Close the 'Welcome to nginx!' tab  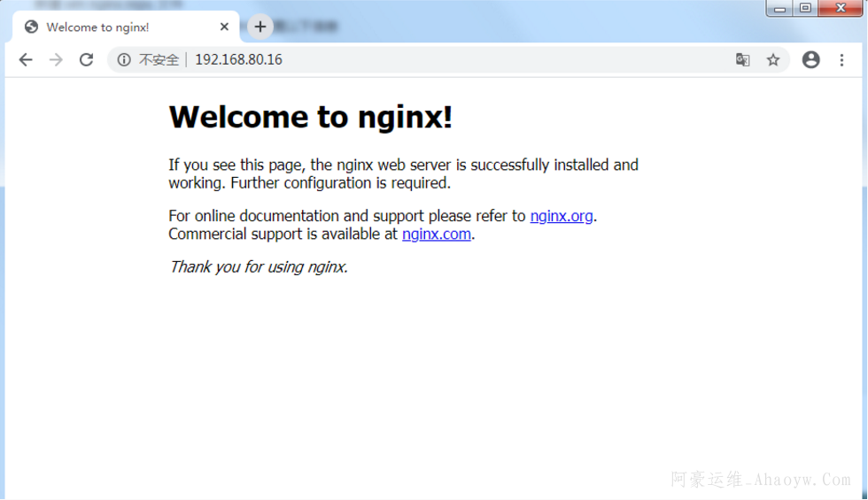click(x=224, y=27)
